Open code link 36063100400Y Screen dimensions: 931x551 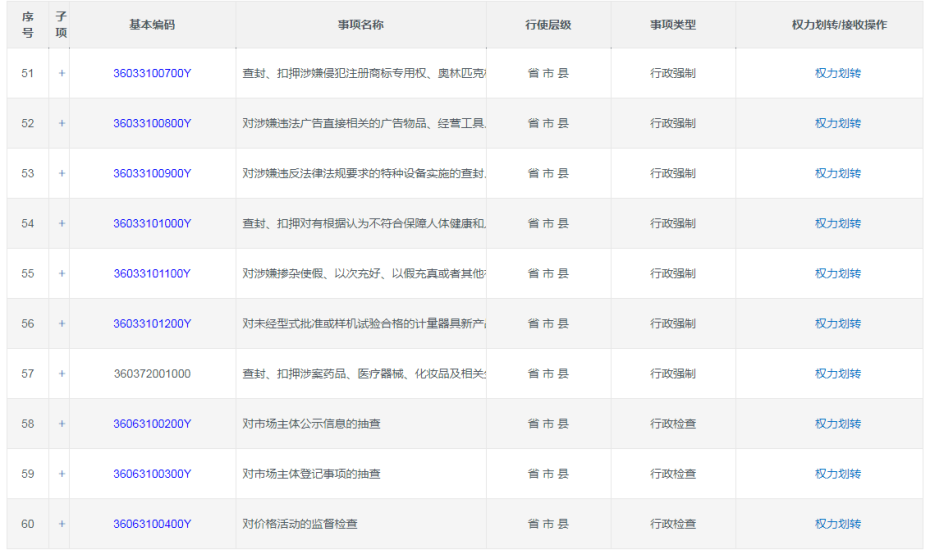pyautogui.click(x=152, y=523)
